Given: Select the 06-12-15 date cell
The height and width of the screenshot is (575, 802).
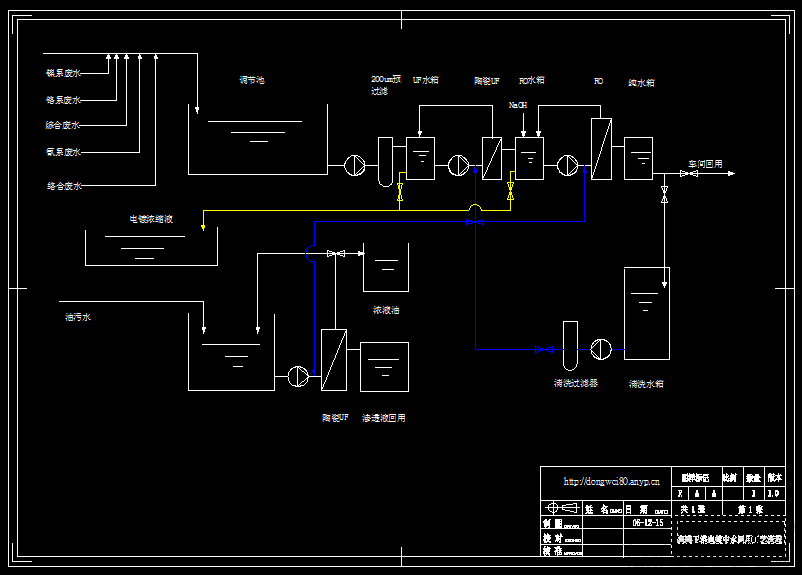Looking at the screenshot, I should pyautogui.click(x=648, y=522).
